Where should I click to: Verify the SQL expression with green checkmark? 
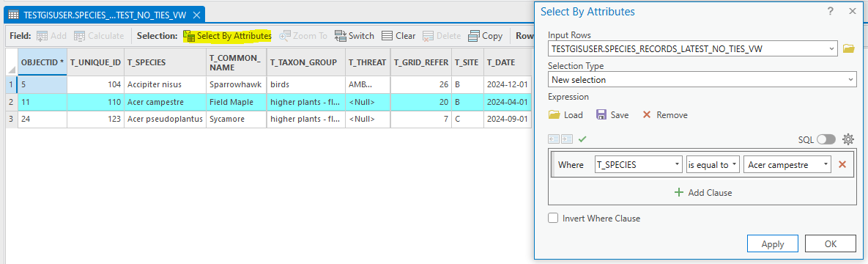582,139
